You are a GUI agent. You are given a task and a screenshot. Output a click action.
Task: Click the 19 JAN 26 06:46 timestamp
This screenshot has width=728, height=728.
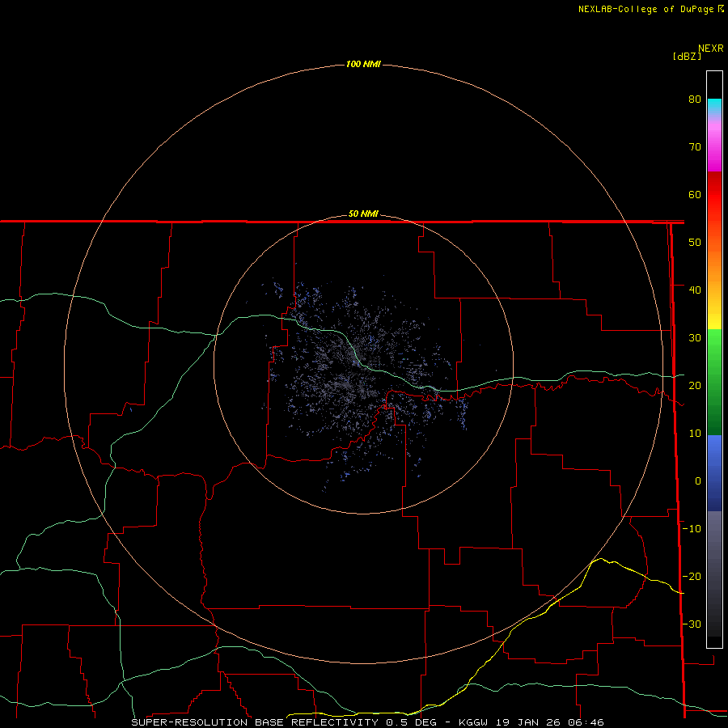click(548, 722)
